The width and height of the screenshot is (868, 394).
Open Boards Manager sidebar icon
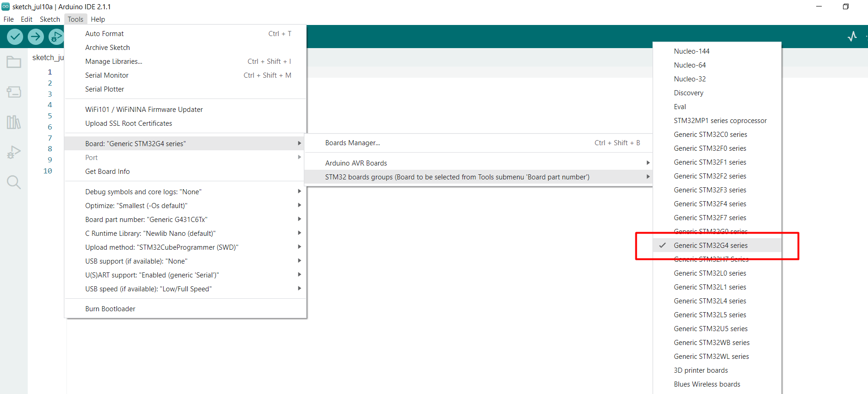14,92
